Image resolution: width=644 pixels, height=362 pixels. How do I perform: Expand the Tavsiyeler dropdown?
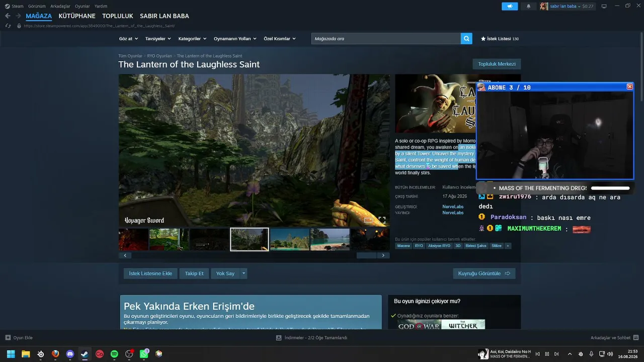tap(158, 39)
